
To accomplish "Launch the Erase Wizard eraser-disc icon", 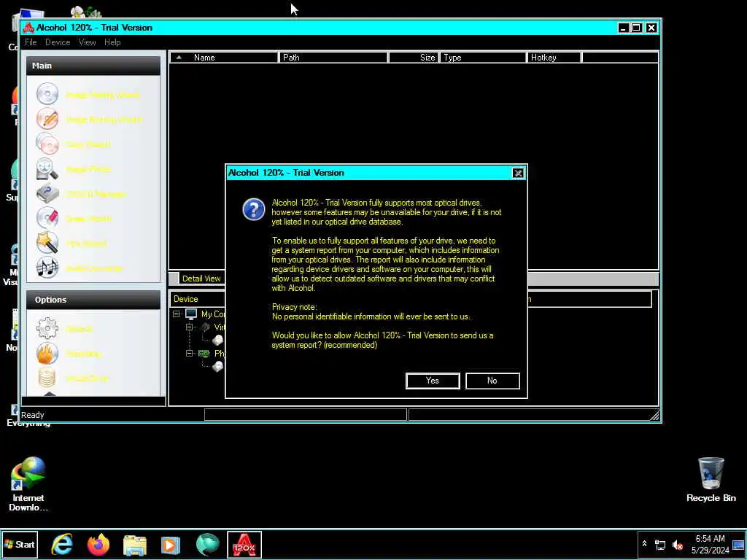I will [47, 218].
